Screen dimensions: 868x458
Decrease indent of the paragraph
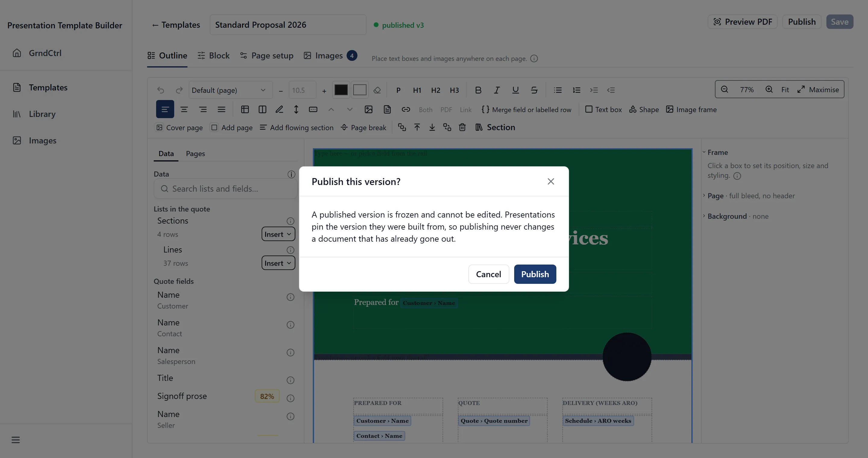(611, 90)
